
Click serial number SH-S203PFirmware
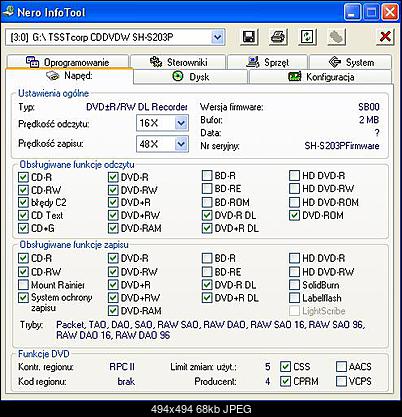[x=342, y=146]
